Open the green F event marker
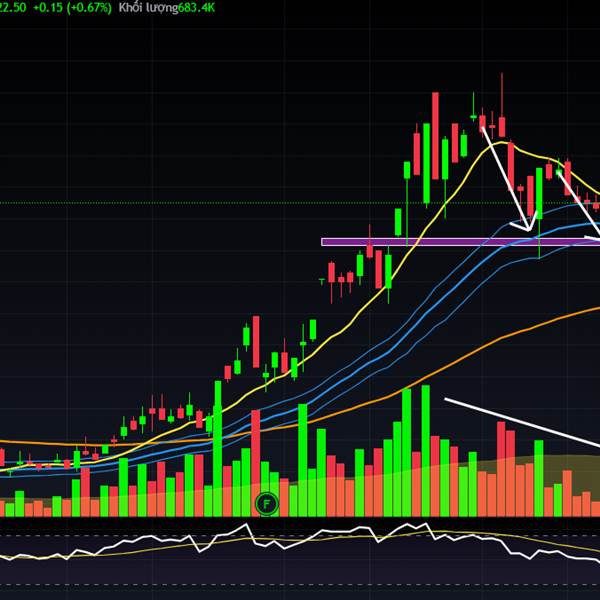 click(267, 504)
